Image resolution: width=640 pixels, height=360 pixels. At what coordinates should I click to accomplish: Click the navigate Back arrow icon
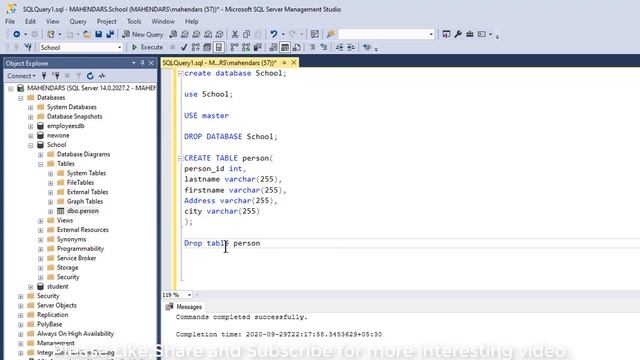16,34
